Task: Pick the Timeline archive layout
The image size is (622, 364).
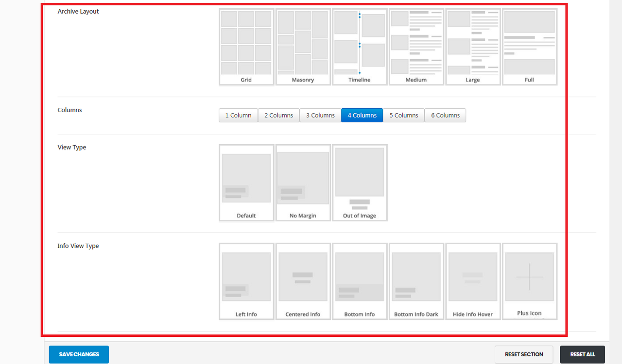Action: pyautogui.click(x=360, y=47)
